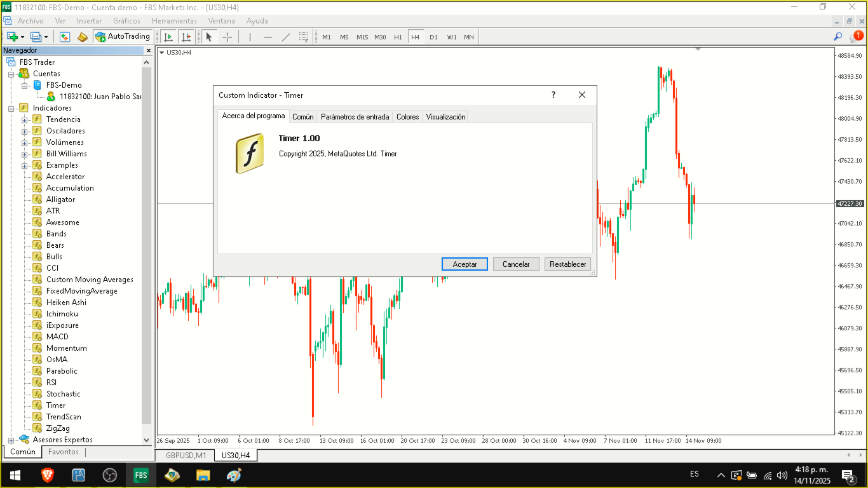This screenshot has width=868, height=488.
Task: Open OBS Studio from taskbar
Action: coord(110,475)
